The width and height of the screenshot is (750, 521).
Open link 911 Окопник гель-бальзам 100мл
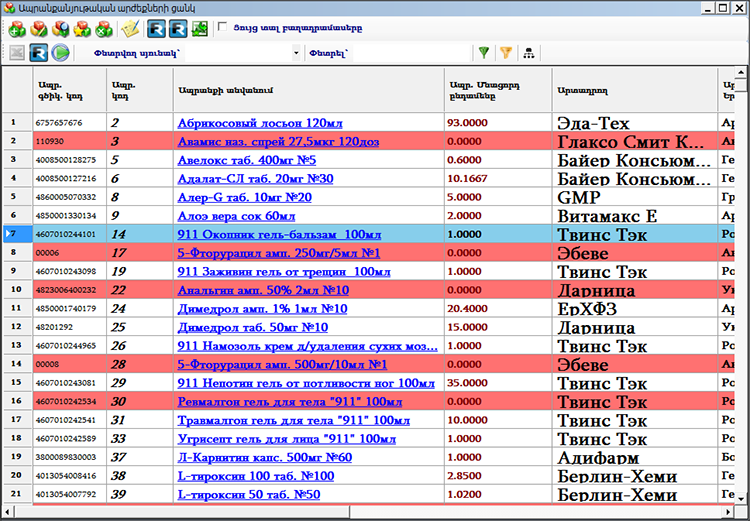(x=279, y=235)
